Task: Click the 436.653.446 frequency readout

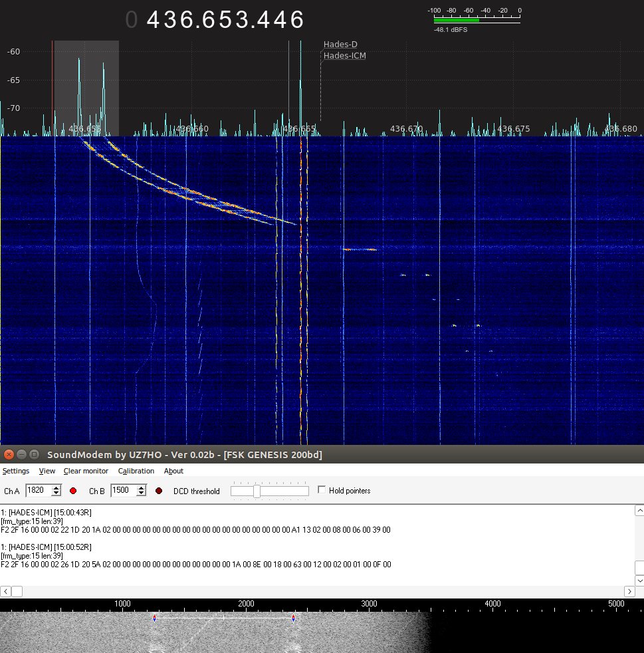Action: [x=225, y=19]
